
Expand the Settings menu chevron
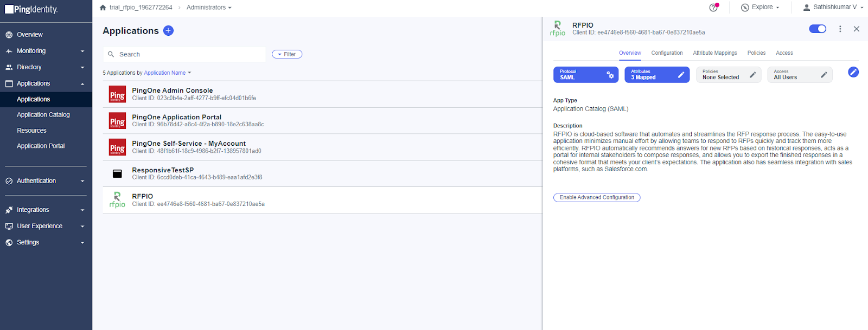(82, 243)
